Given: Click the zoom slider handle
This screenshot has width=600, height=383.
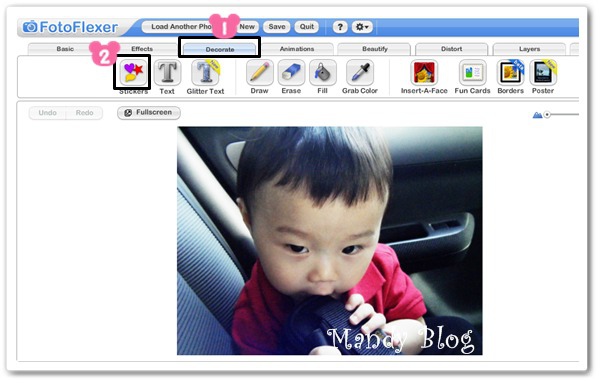Looking at the screenshot, I should coord(547,114).
